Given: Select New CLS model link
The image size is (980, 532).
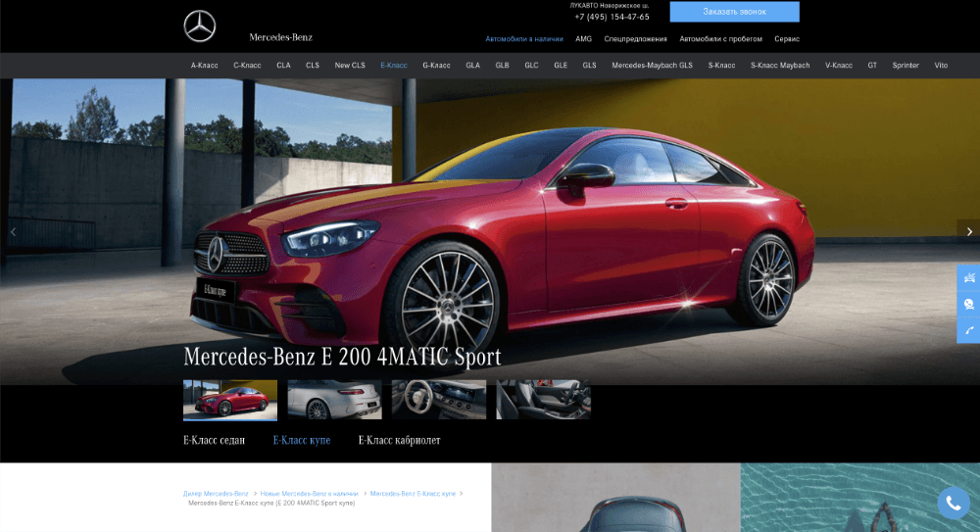Looking at the screenshot, I should pos(350,65).
